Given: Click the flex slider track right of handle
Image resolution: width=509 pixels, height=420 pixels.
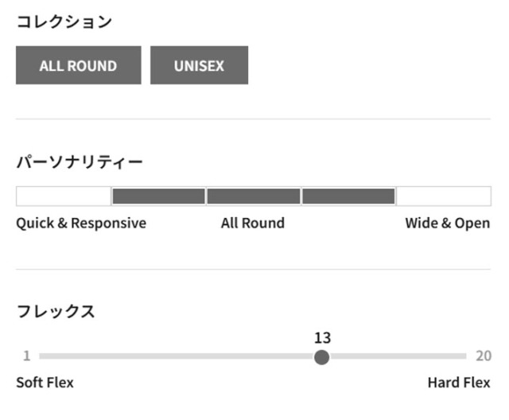Looking at the screenshot, I should (398, 356).
